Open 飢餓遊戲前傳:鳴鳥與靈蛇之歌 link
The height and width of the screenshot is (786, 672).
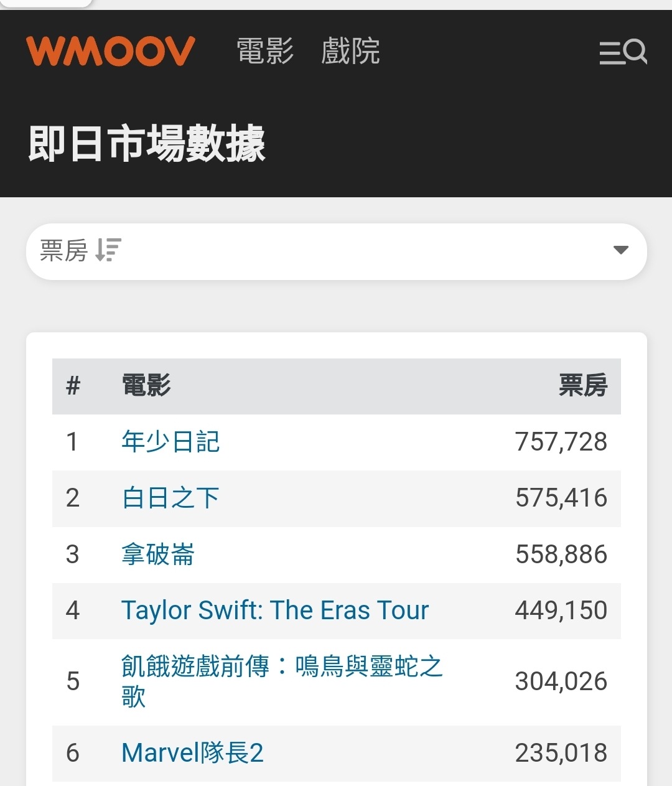click(282, 681)
